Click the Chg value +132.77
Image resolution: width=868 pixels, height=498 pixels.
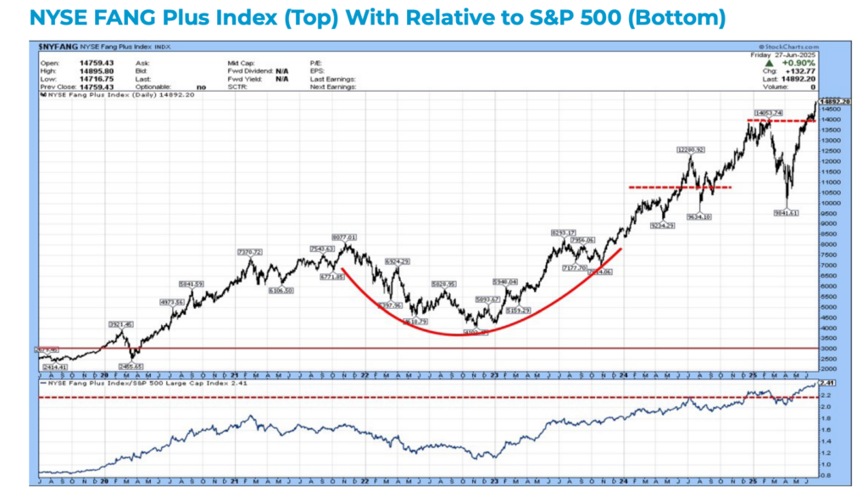(800, 71)
